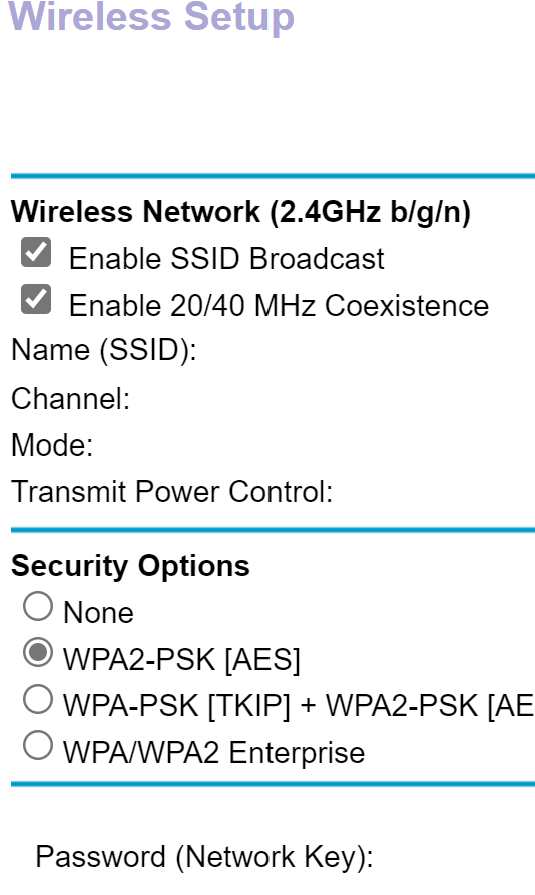Click the Transmit Power Control label

(x=172, y=491)
